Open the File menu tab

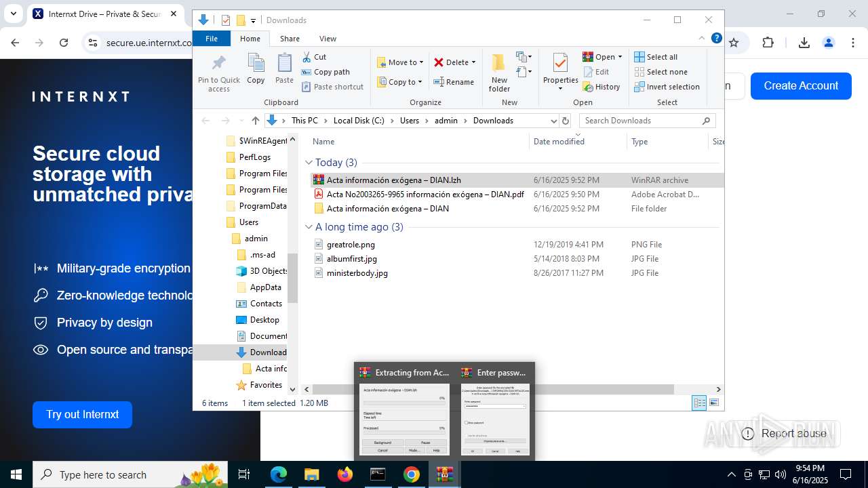(x=212, y=39)
